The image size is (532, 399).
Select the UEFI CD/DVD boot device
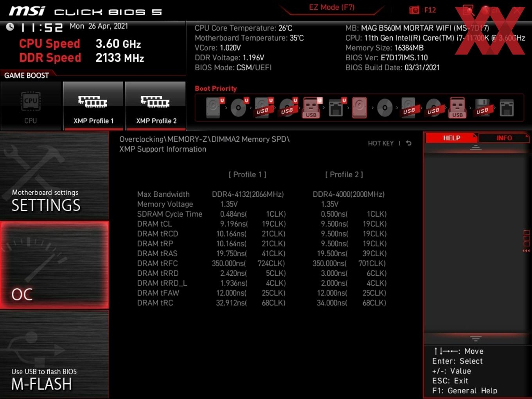coord(239,108)
